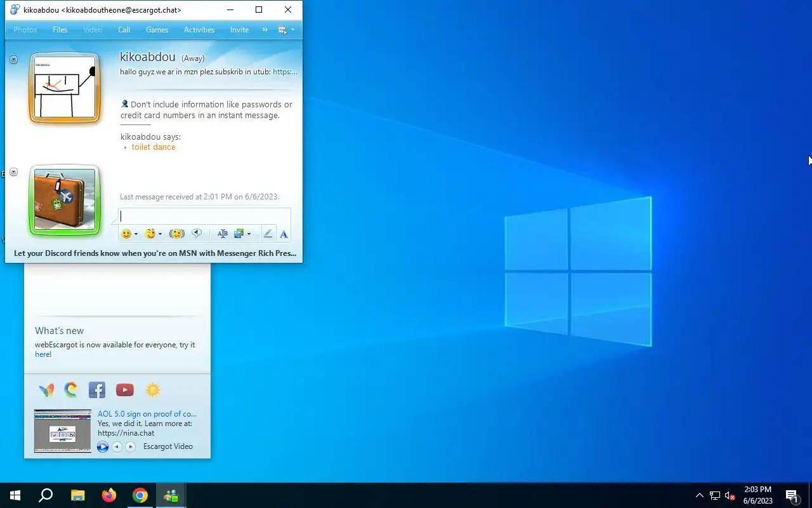Open the Games menu
The image size is (812, 508).
tap(157, 30)
